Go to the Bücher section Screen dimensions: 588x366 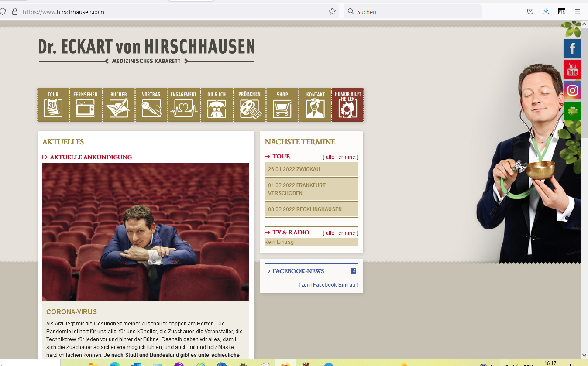[118, 105]
